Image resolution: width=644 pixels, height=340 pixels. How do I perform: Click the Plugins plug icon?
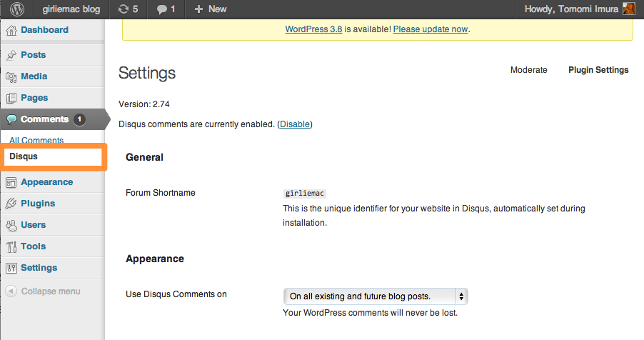[11, 204]
